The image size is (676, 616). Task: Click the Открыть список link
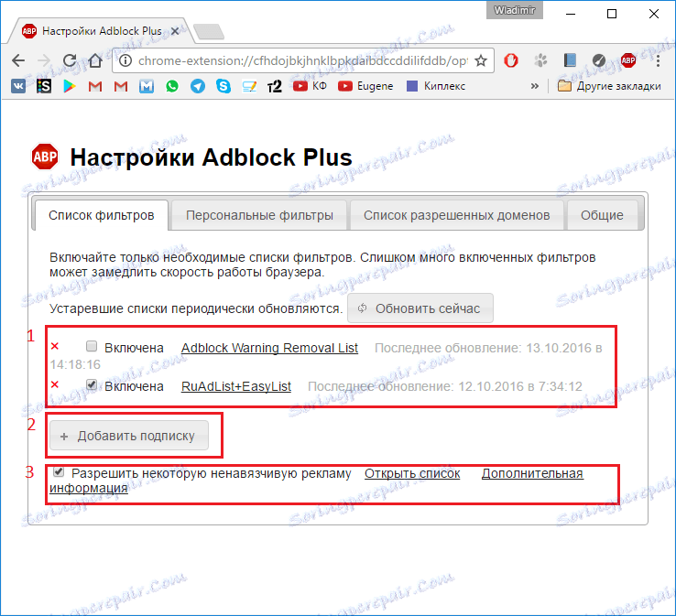click(412, 473)
